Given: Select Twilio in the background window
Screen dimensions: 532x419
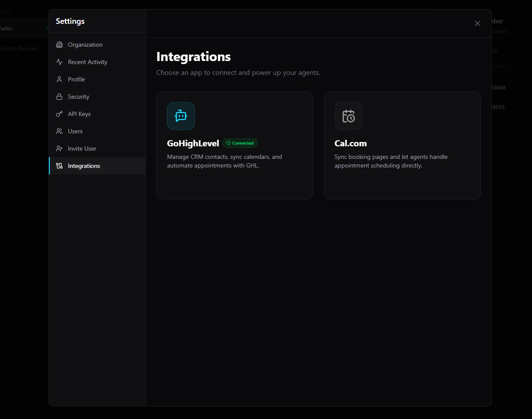Looking at the screenshot, I should click(6, 29).
